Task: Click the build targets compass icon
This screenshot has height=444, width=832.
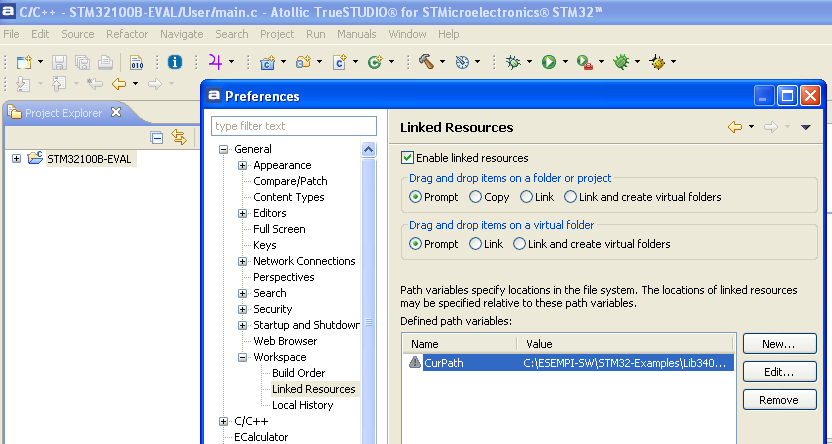Action: (462, 62)
